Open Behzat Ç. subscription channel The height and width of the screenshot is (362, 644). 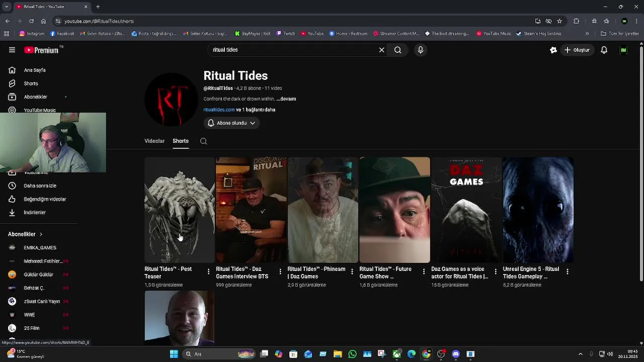(34, 288)
